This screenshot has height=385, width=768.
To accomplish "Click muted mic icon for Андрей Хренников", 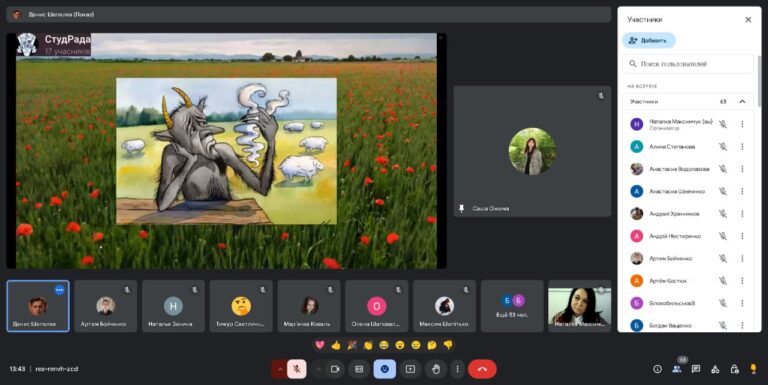I will (x=722, y=214).
